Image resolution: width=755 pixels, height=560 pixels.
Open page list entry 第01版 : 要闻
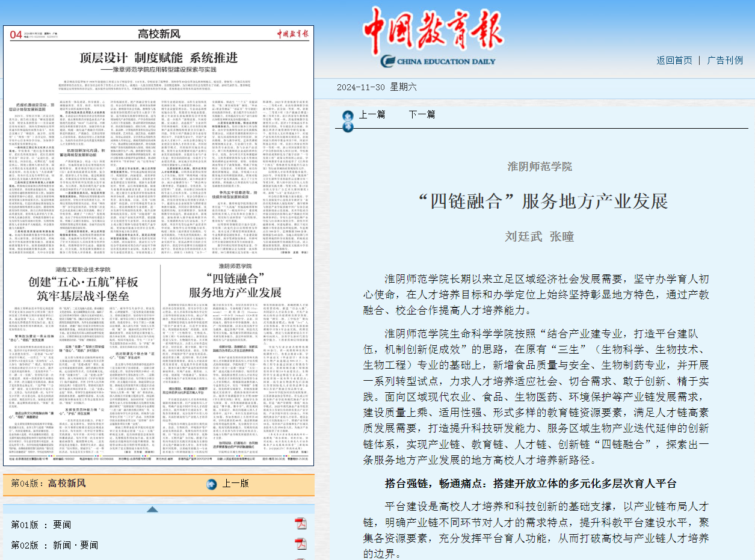pos(42,525)
